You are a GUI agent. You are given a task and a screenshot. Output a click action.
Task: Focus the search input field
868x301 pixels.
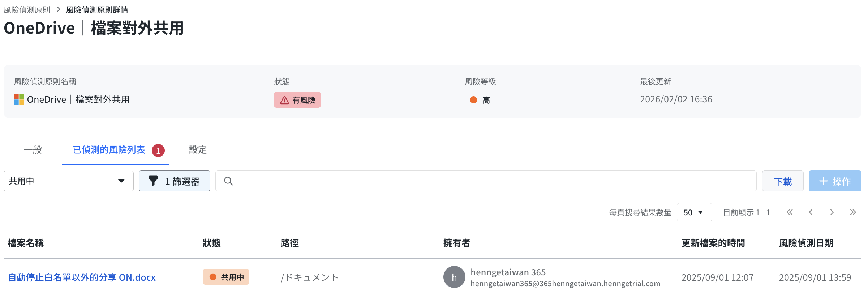click(491, 181)
